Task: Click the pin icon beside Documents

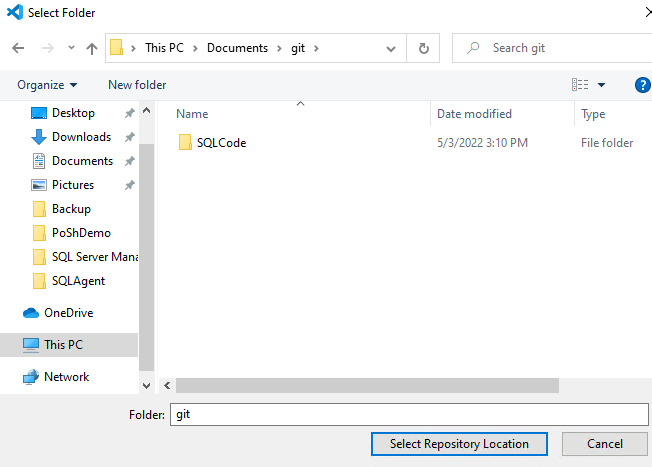Action: point(130,161)
